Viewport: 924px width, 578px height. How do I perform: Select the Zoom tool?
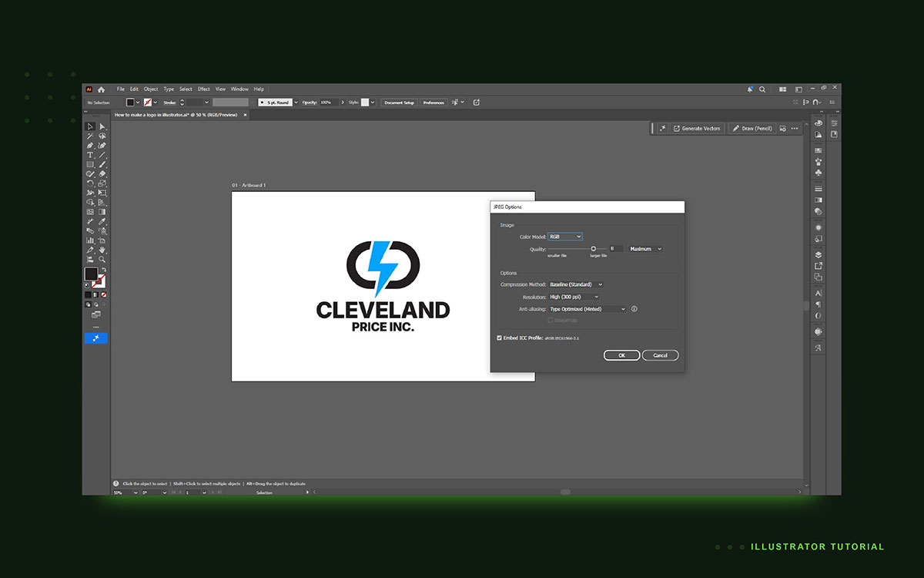[102, 260]
